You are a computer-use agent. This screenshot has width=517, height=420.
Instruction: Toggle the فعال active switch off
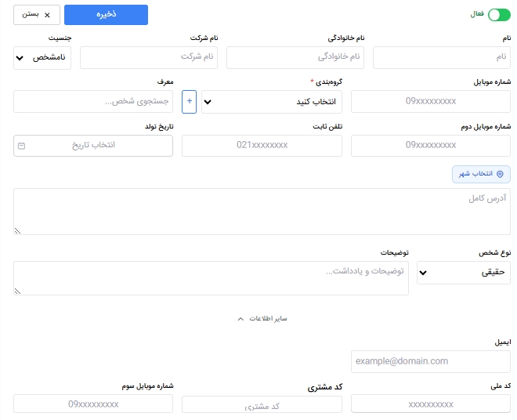(499, 15)
